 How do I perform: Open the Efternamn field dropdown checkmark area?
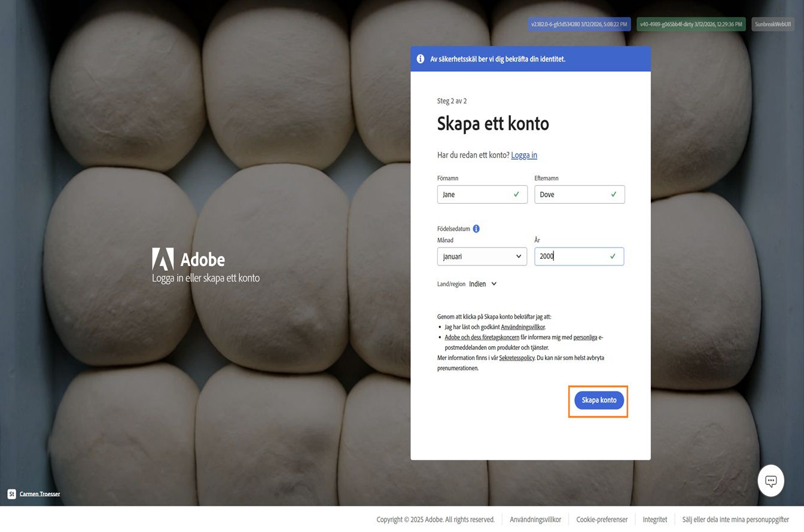613,194
